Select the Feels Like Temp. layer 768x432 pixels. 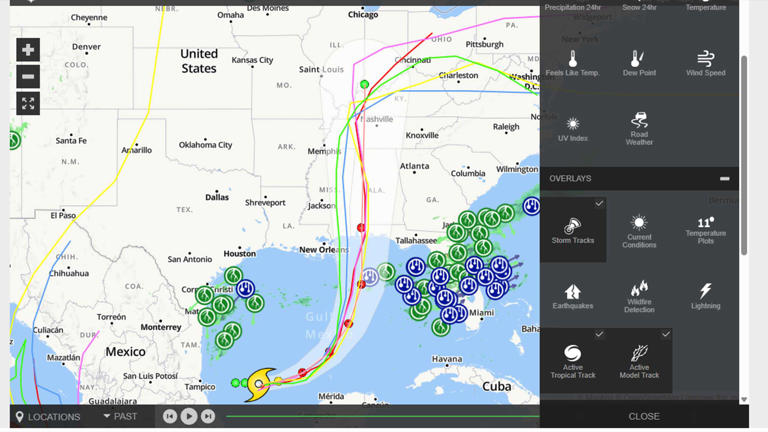(573, 63)
